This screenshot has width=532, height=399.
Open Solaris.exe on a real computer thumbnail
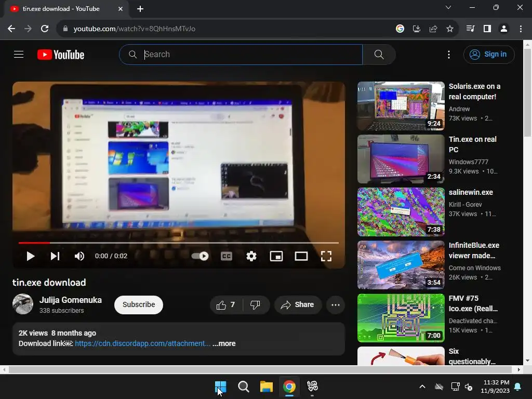click(x=401, y=106)
